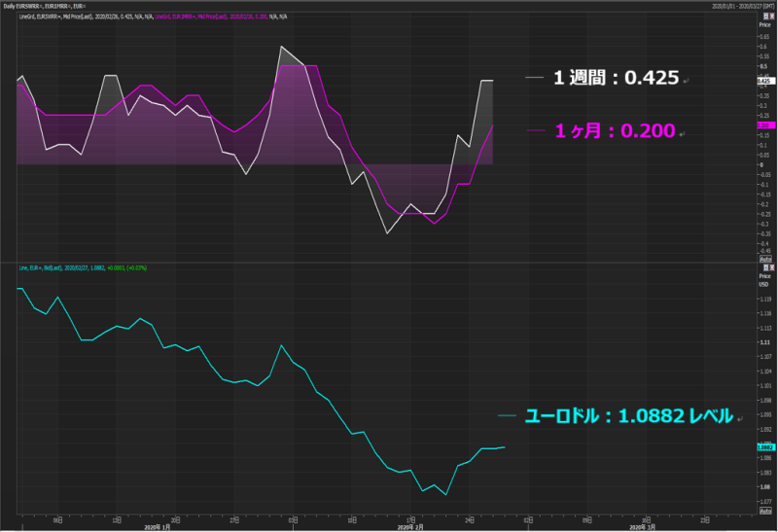Click the 'USD' label on the lower axis

coord(763,284)
